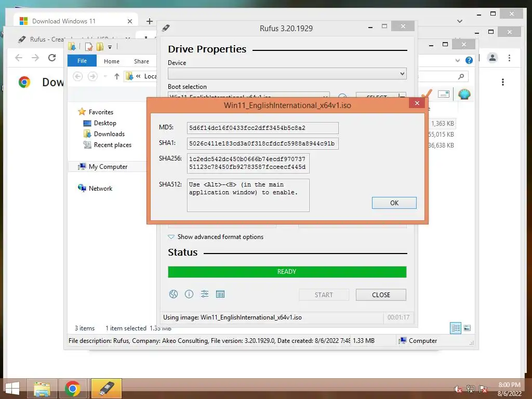Open Explorer quick access toolbar dropdown
This screenshot has width=532, height=399.
[x=110, y=47]
